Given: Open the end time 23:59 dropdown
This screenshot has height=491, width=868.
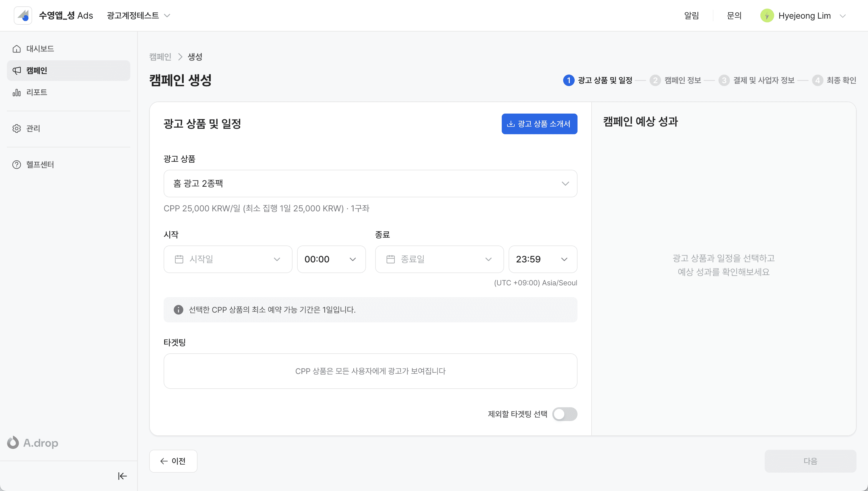Looking at the screenshot, I should click(542, 259).
